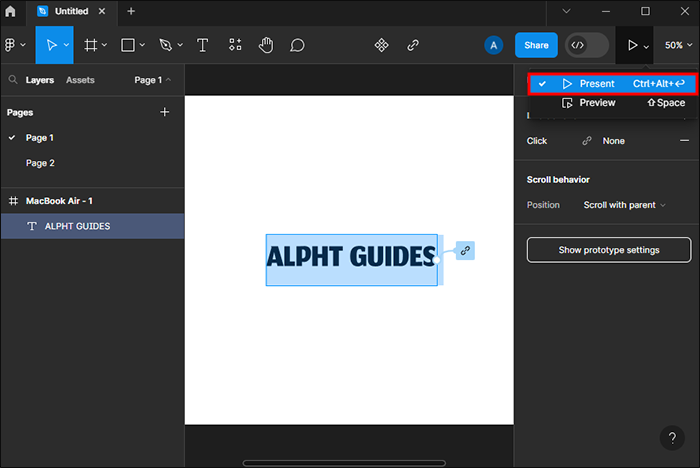
Task: Choose Preview from the dropdown menu
Action: (x=597, y=103)
